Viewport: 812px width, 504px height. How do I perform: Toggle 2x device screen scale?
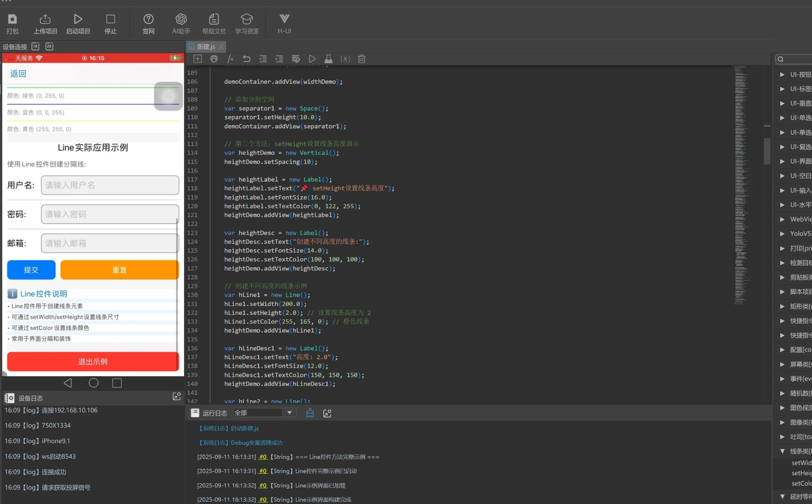49,46
